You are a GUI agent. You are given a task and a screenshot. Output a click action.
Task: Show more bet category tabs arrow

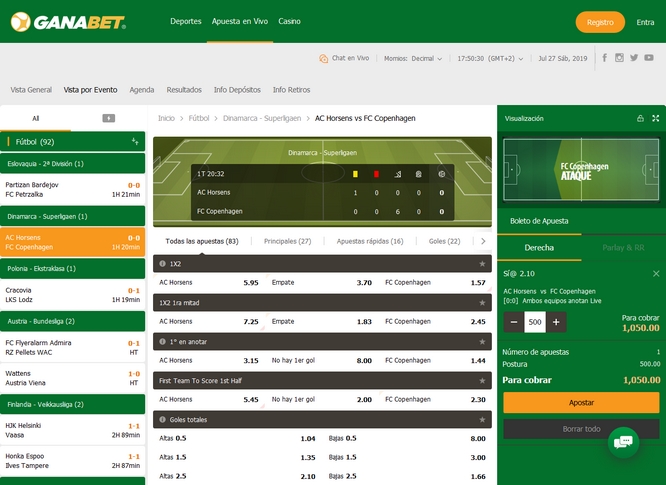[483, 241]
